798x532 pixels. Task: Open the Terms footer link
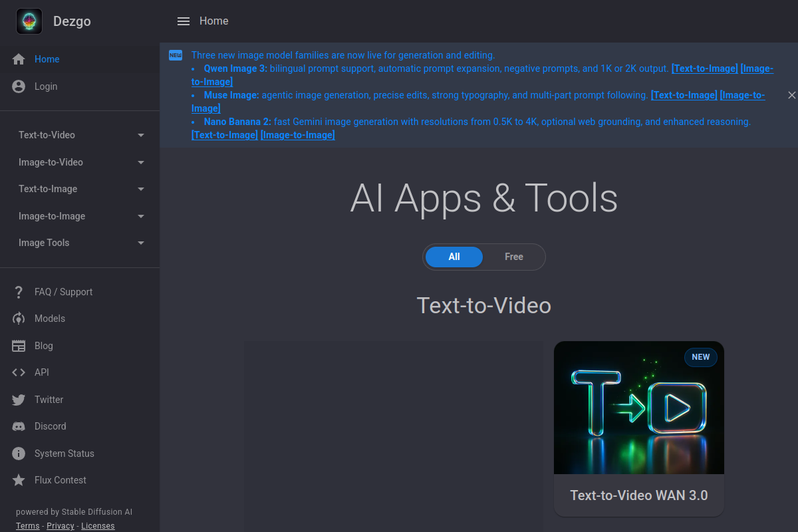click(27, 526)
